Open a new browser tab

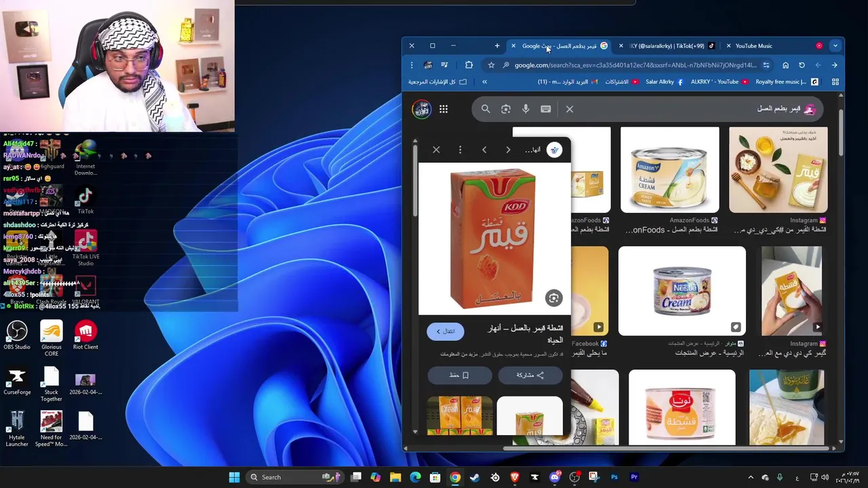497,46
